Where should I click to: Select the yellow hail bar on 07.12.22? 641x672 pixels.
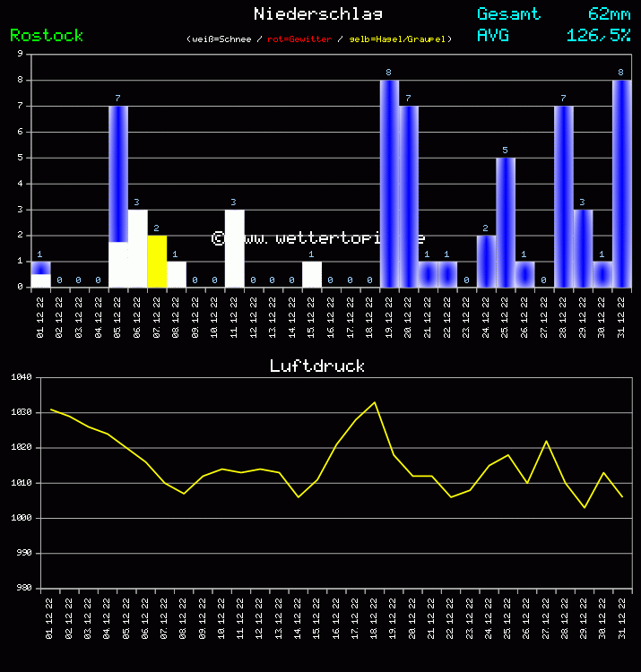coord(157,262)
